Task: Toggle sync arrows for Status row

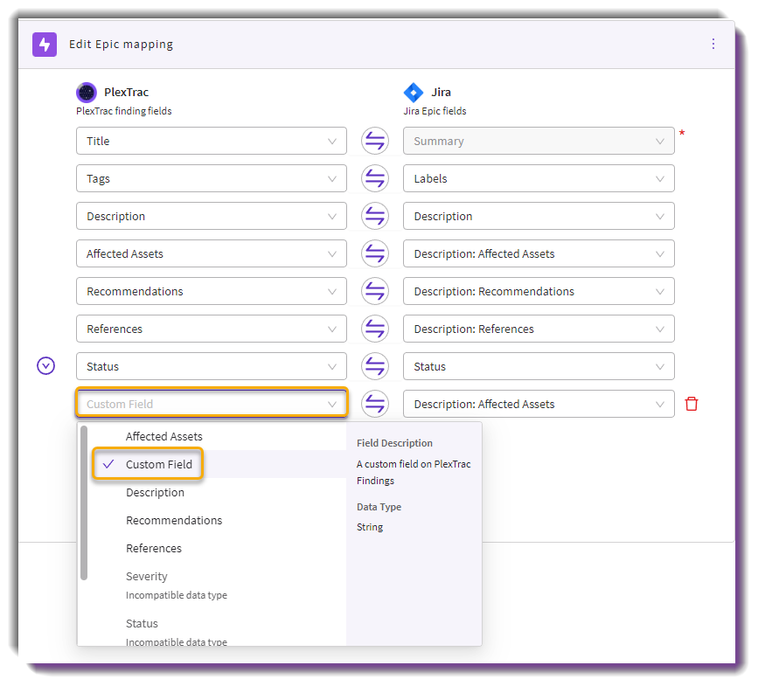Action: [375, 366]
